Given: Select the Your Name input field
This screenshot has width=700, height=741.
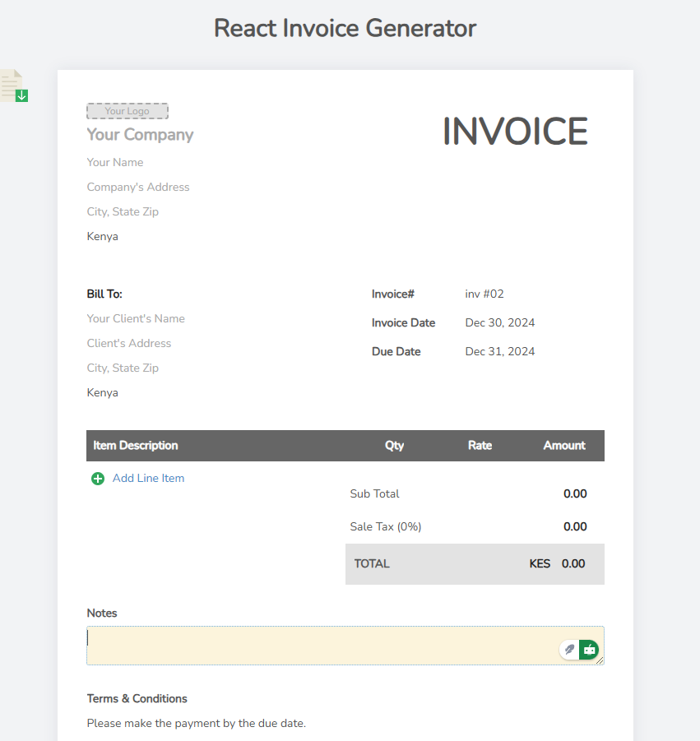Looking at the screenshot, I should 115,163.
